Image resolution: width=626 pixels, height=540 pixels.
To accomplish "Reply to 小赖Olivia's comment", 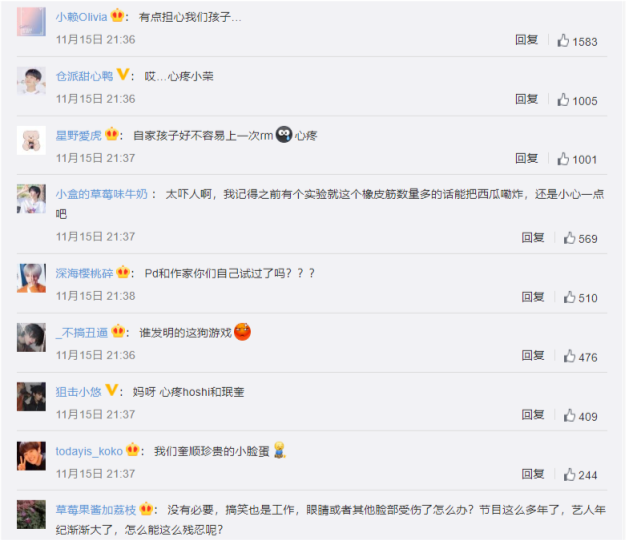I will tap(527, 40).
